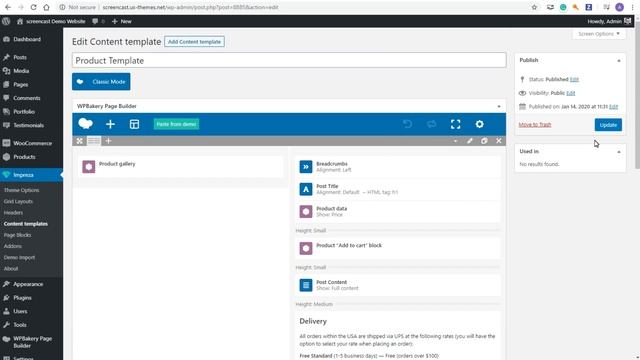
Task: Open WPBakery Page Builder in sidebar
Action: pos(31,342)
